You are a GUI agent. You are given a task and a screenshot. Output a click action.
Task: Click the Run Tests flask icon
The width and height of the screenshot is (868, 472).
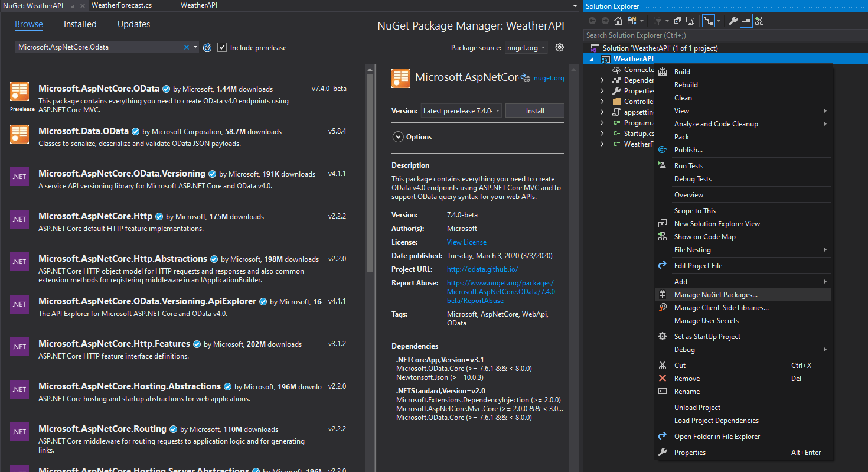coord(663,165)
